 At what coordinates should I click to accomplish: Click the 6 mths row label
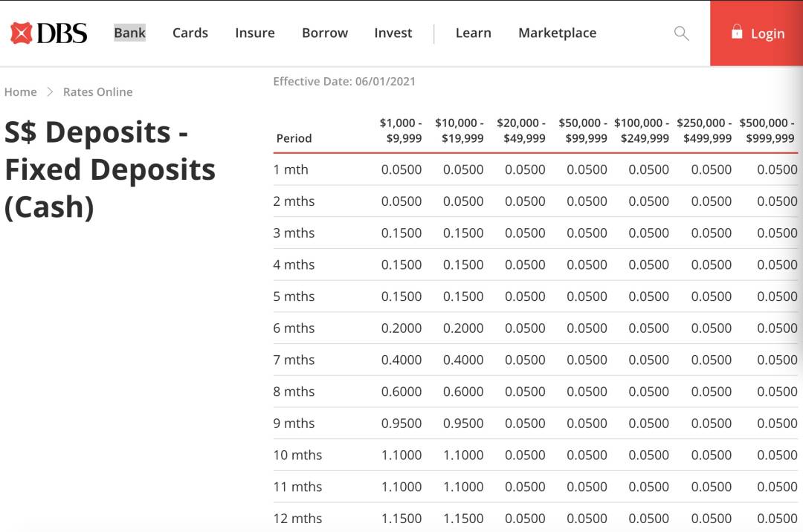pos(294,328)
